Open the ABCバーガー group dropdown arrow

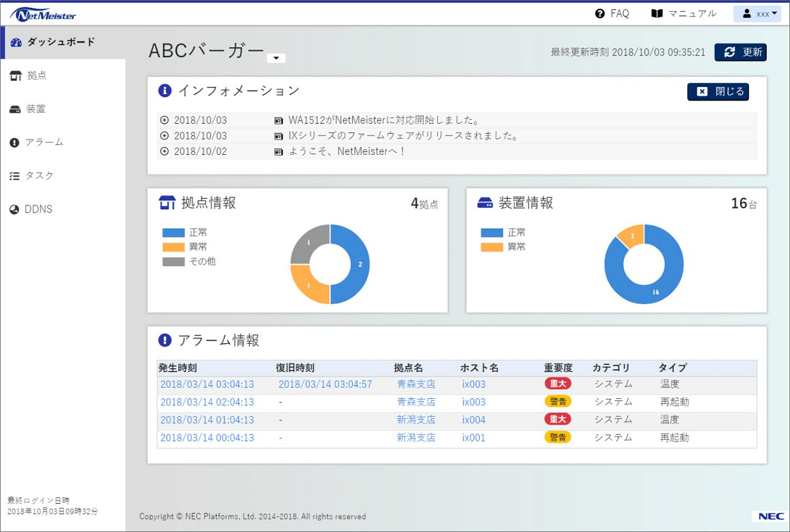click(276, 58)
